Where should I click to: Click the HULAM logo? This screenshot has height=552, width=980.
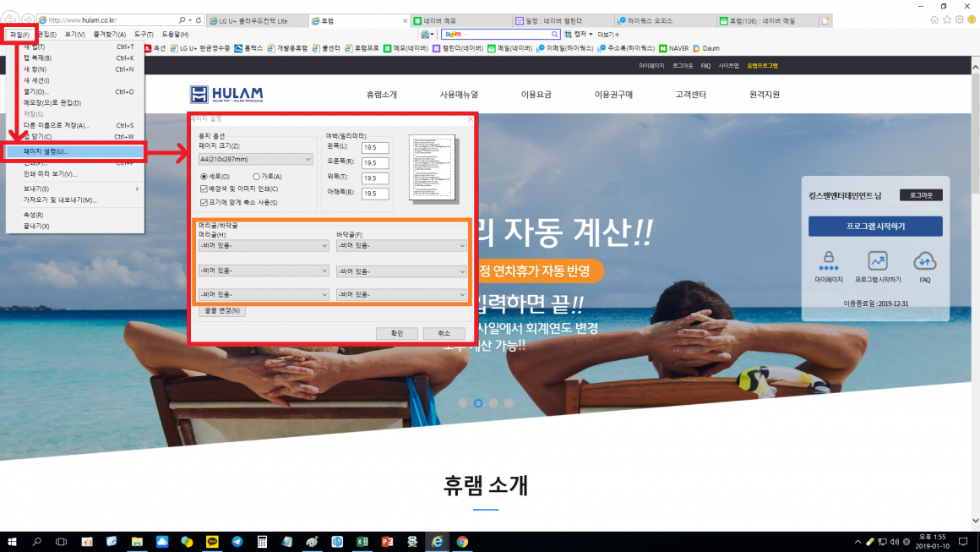pos(226,95)
